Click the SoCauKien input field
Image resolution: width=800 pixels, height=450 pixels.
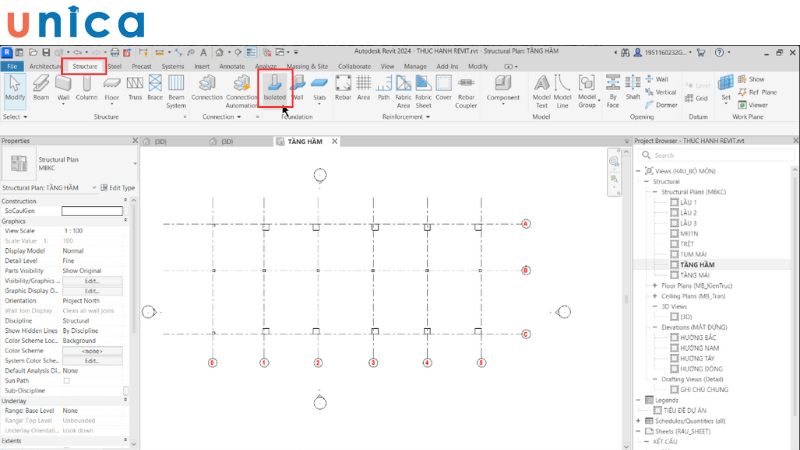(92, 211)
